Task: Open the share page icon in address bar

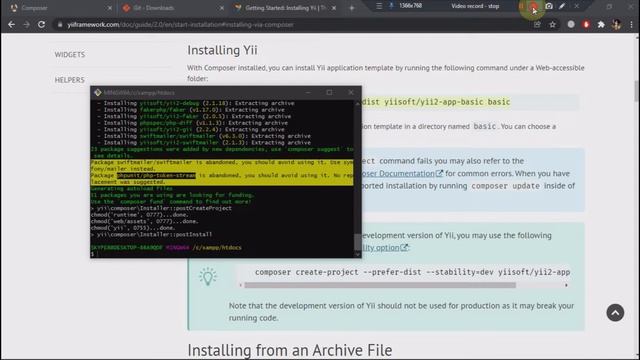Action: tap(537, 24)
